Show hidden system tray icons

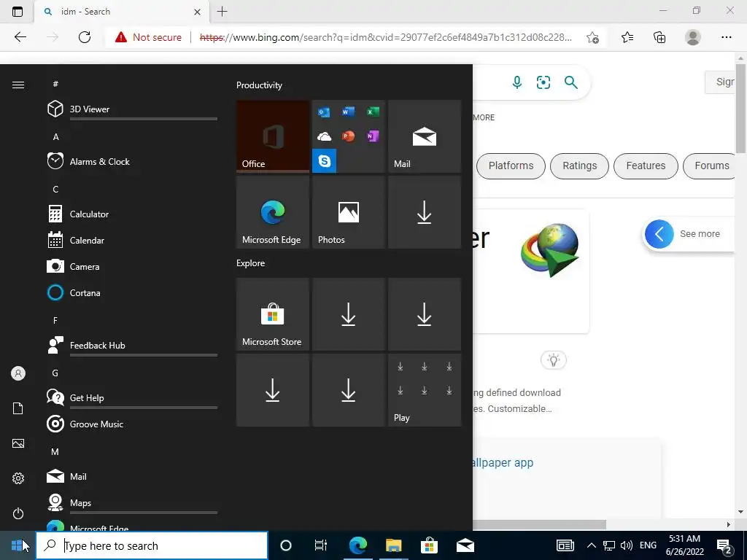[x=591, y=545]
